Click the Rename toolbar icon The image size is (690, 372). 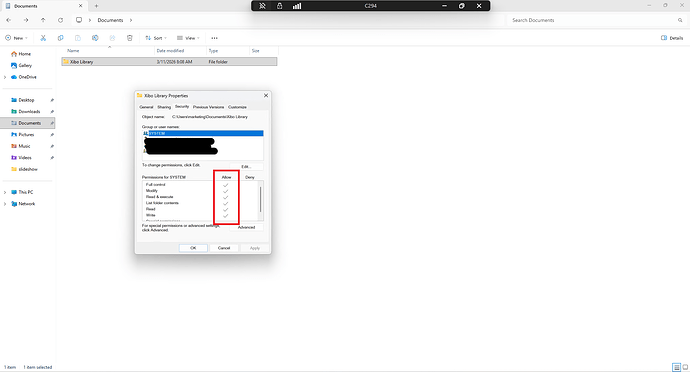95,38
